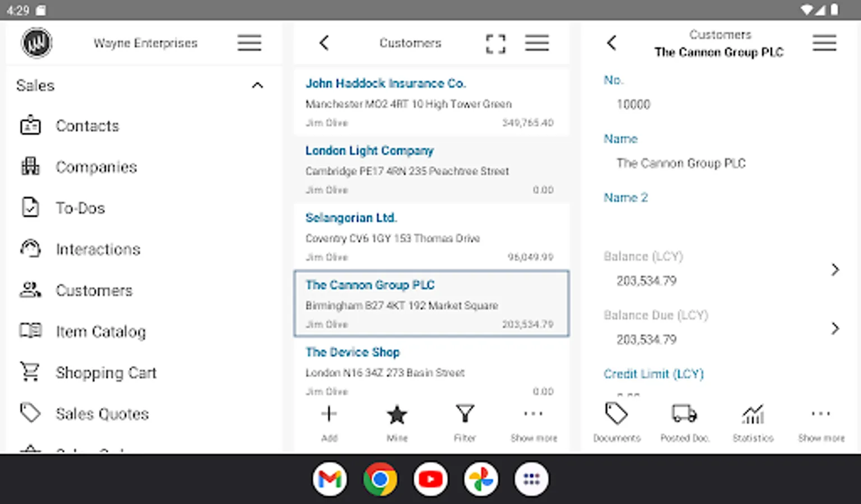Select London Light Company customer
Viewport: 861px width, 504px height.
(x=432, y=169)
